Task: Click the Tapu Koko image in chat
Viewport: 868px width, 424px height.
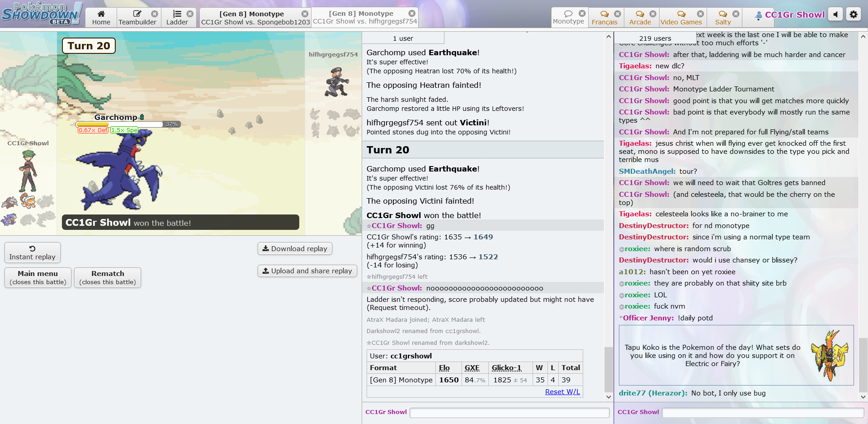Action: point(829,356)
